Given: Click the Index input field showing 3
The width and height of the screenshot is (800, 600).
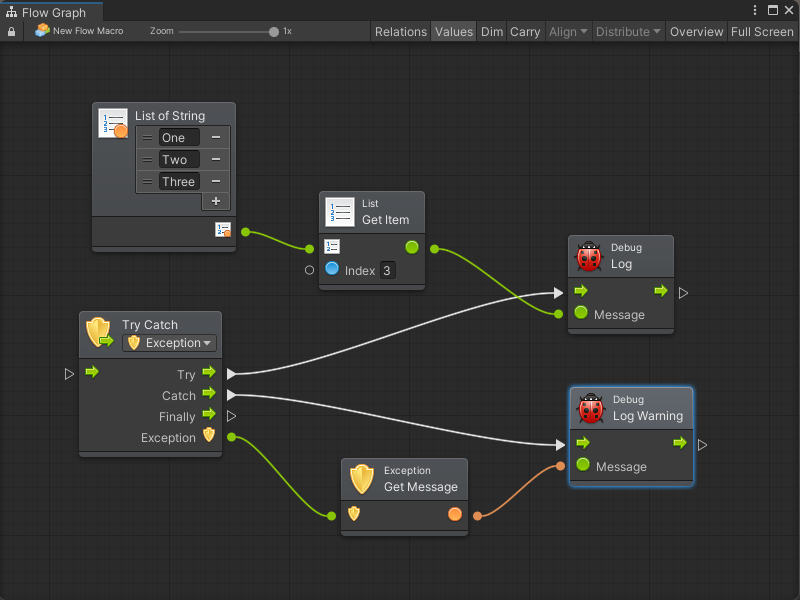Looking at the screenshot, I should [x=388, y=270].
